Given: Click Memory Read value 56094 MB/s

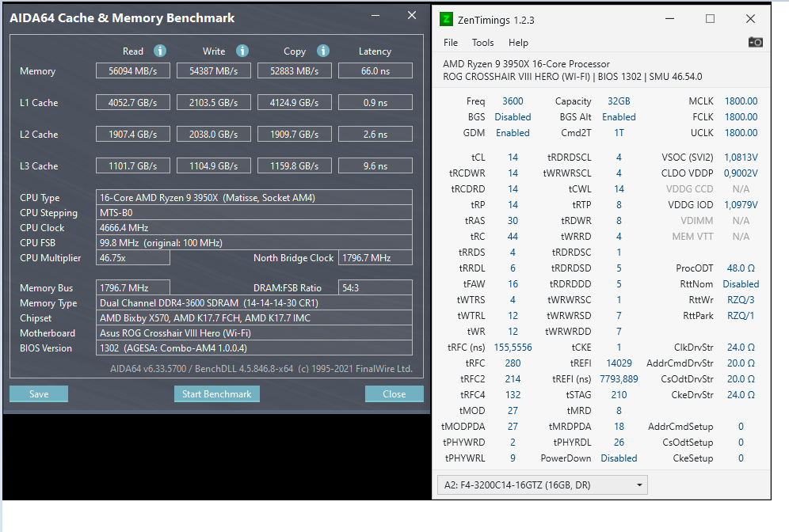Looking at the screenshot, I should [x=133, y=71].
